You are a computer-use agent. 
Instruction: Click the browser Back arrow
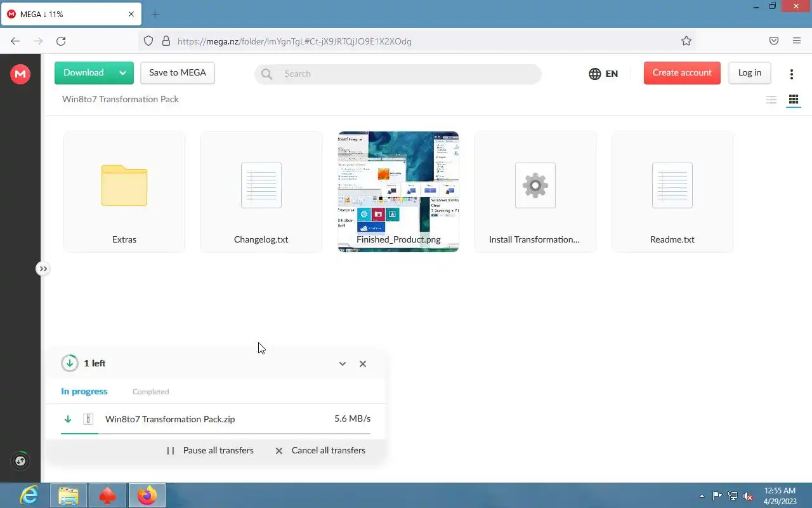[x=15, y=41]
